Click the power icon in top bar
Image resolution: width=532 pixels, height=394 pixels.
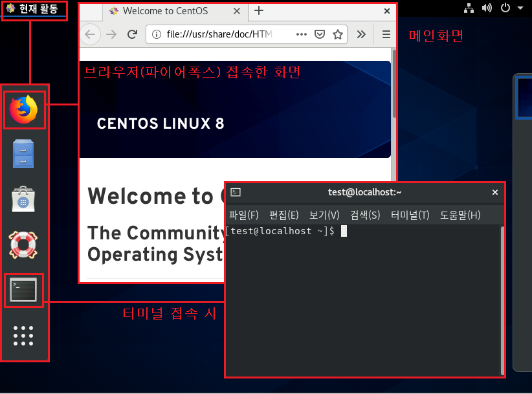(x=505, y=8)
